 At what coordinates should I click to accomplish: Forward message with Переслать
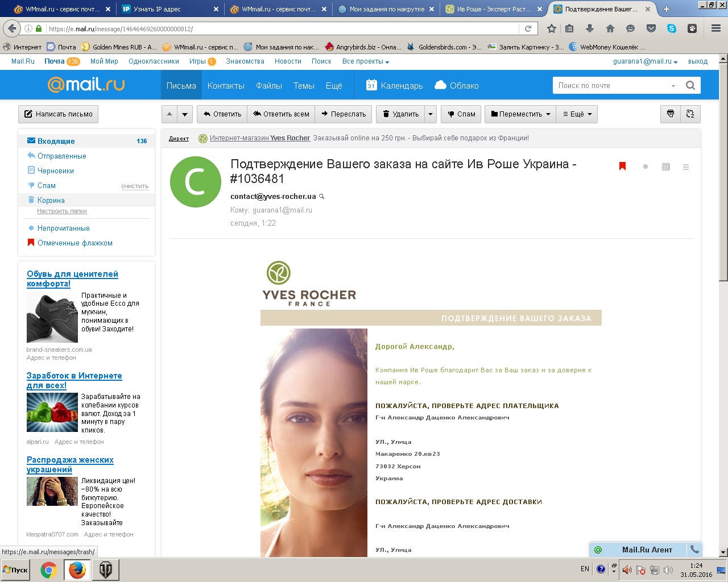coord(344,114)
